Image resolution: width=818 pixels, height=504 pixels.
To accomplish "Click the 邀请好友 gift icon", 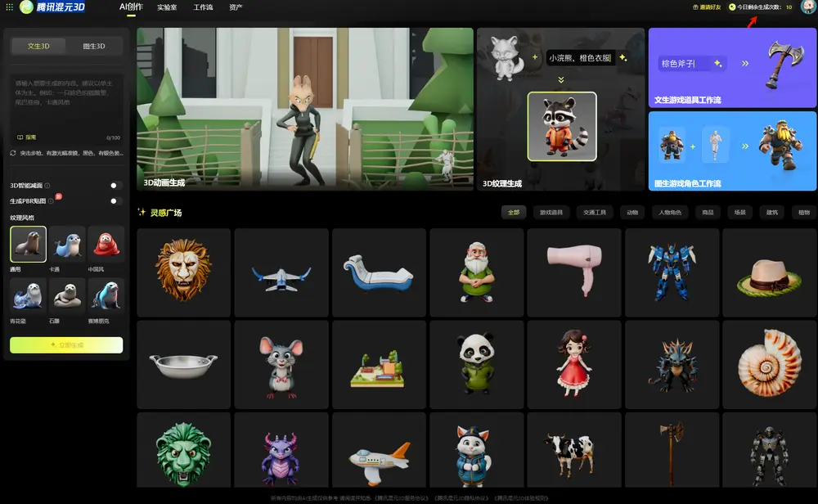I will [695, 7].
